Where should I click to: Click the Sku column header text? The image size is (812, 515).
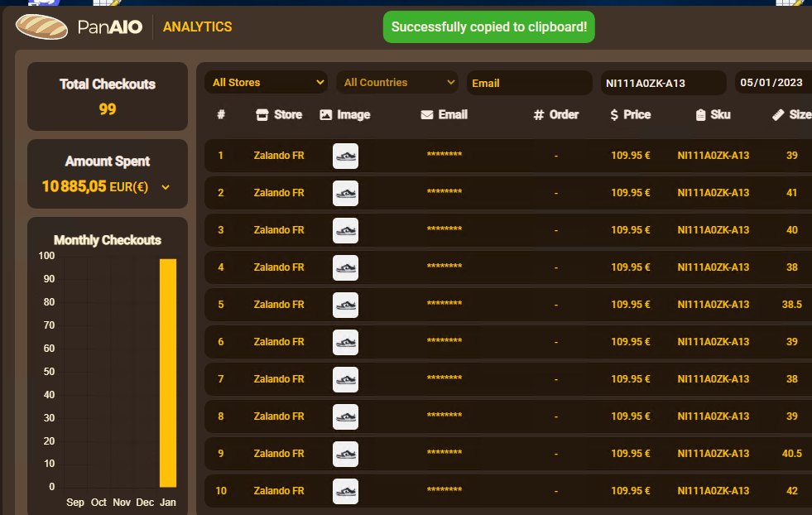tap(720, 114)
